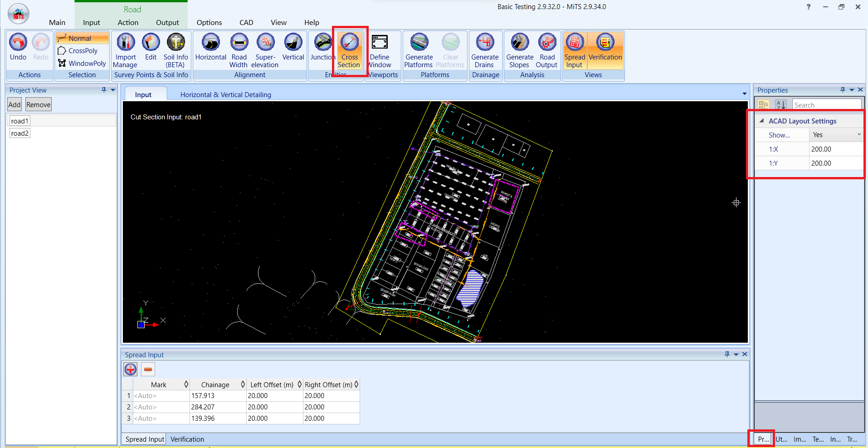868x448 pixels.
Task: Select the Input document tab
Action: (143, 94)
